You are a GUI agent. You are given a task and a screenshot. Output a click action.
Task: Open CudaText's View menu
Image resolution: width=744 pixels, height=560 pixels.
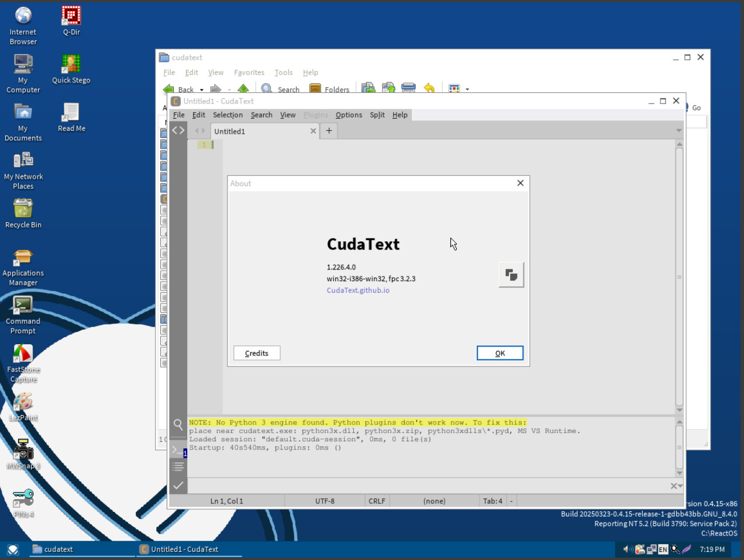[288, 115]
